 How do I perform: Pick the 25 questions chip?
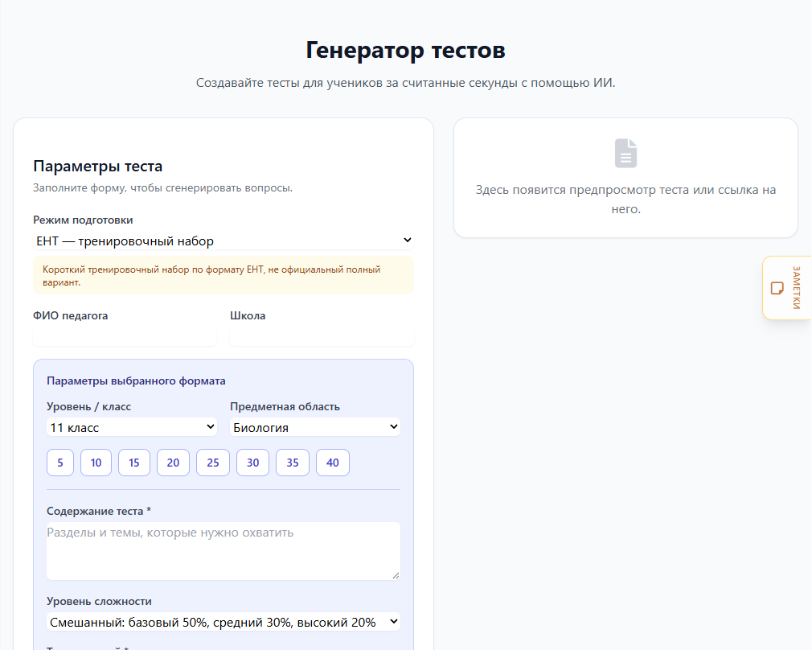click(x=213, y=463)
